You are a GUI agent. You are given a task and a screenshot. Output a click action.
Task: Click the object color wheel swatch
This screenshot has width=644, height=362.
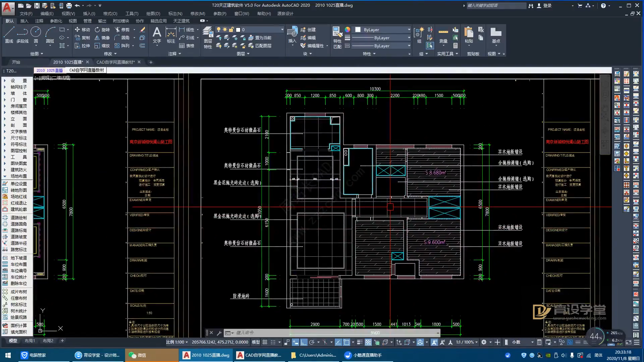pos(347,29)
